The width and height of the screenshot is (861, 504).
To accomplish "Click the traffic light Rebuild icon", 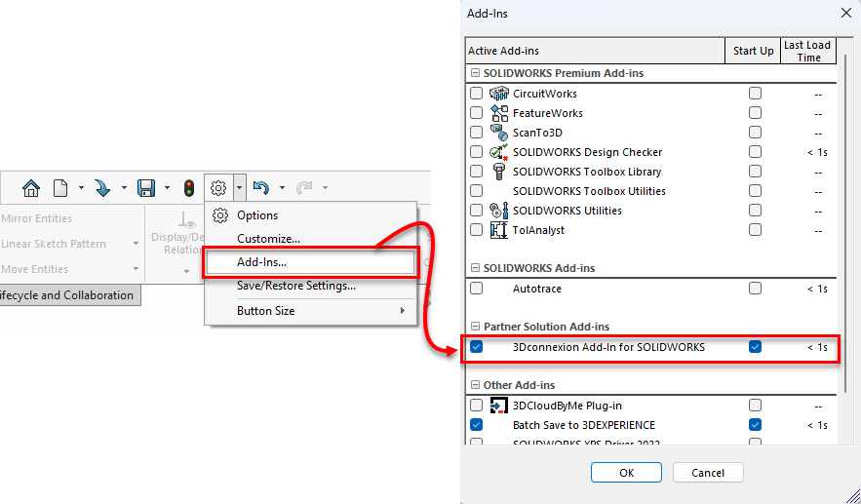I will pyautogui.click(x=188, y=187).
